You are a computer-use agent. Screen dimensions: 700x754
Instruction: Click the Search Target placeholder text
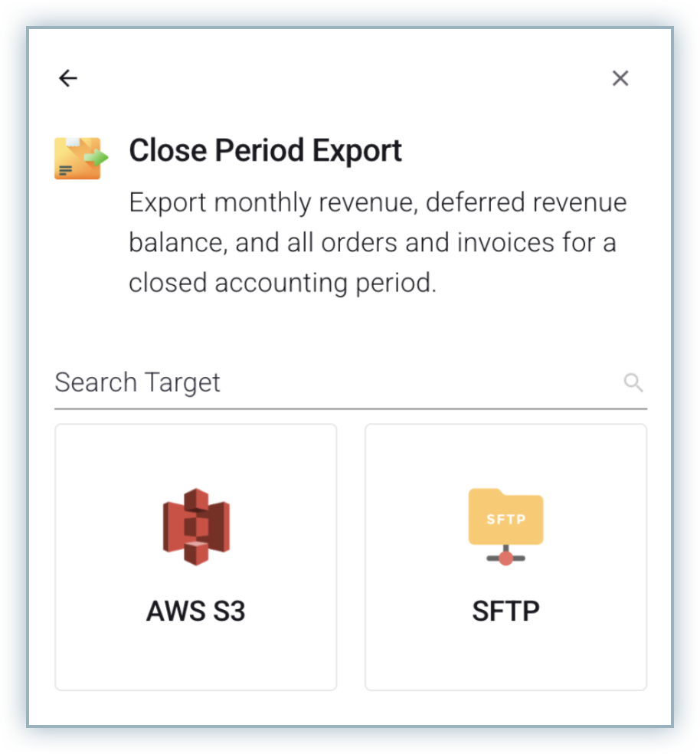[138, 382]
